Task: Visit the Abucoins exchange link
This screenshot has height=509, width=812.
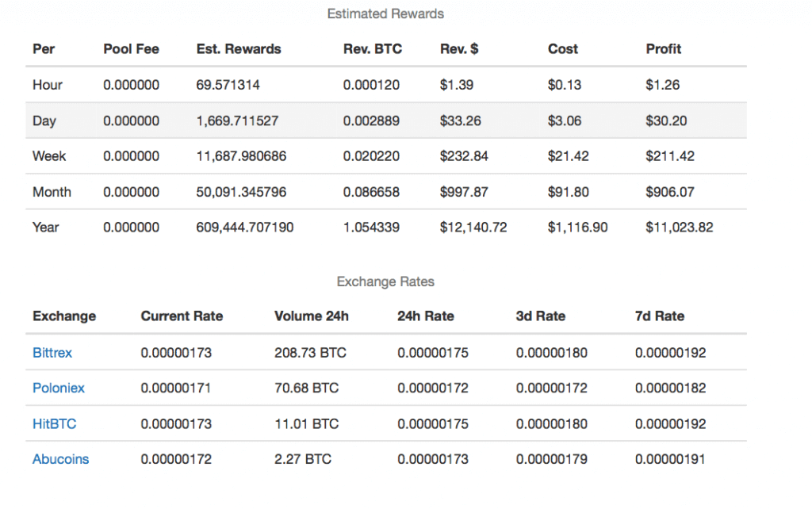Action: [61, 459]
